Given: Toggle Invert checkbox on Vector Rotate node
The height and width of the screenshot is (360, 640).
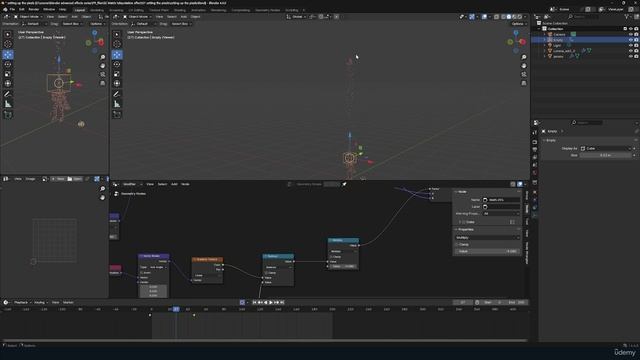Looking at the screenshot, I should [142, 272].
